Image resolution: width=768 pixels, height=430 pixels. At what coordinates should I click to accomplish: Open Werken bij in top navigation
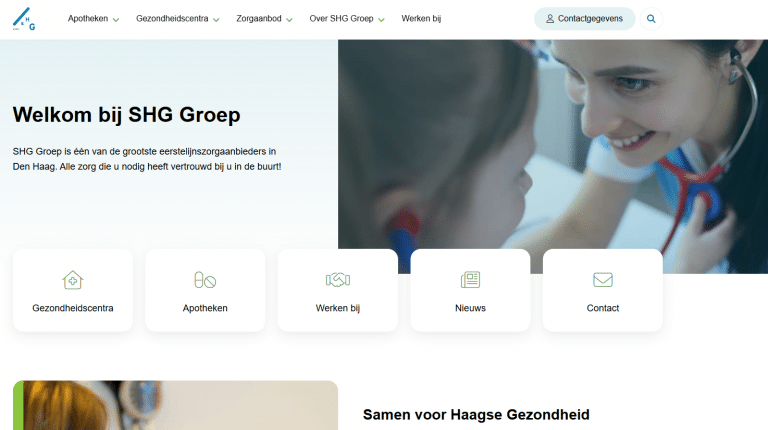(421, 19)
